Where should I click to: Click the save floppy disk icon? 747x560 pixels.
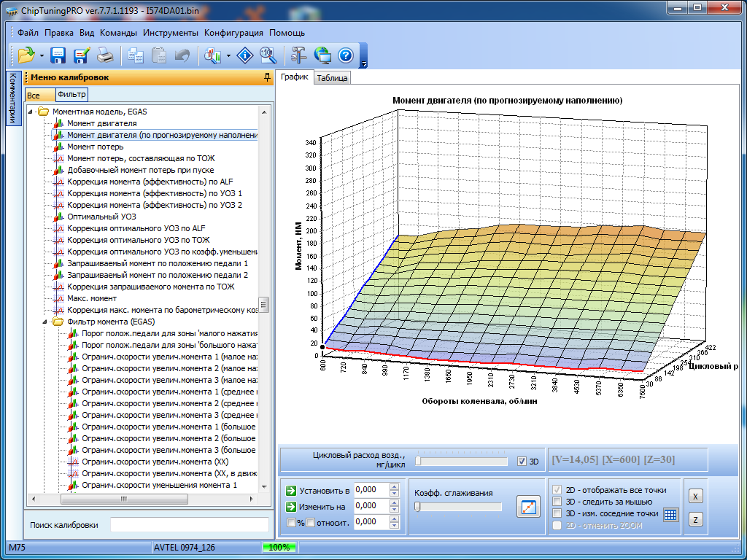pos(58,55)
